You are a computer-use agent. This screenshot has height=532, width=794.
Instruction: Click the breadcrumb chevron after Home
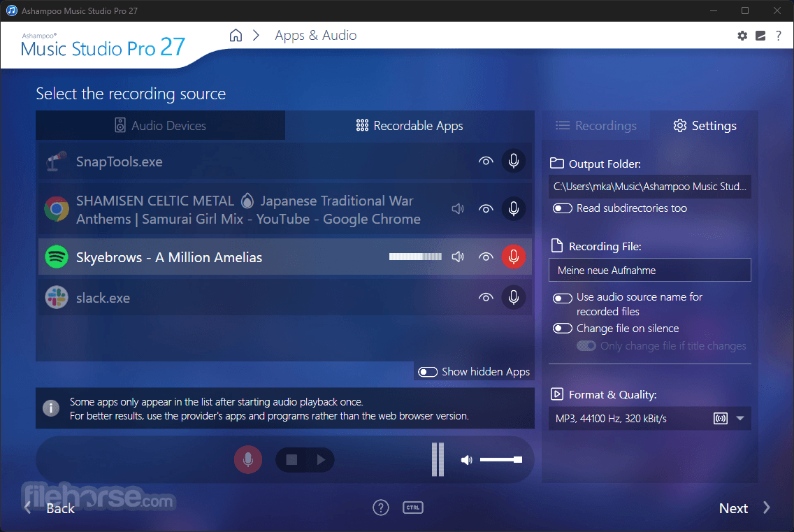click(257, 36)
